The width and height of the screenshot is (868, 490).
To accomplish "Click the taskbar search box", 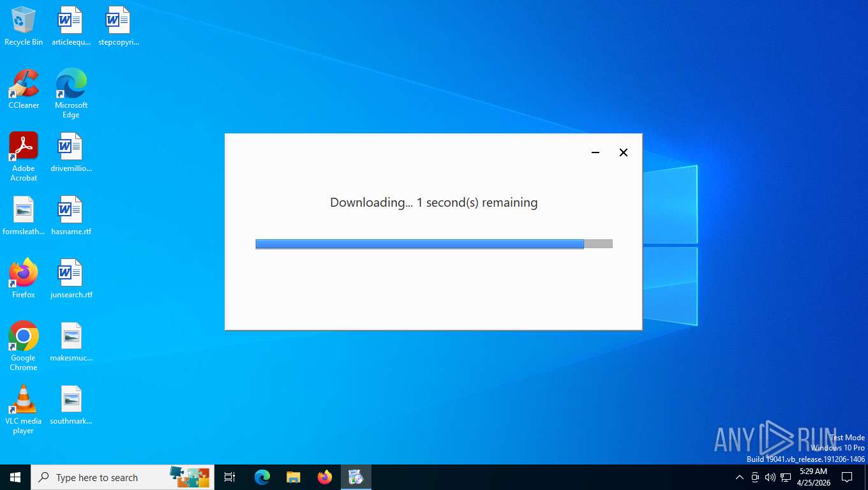I will [123, 477].
